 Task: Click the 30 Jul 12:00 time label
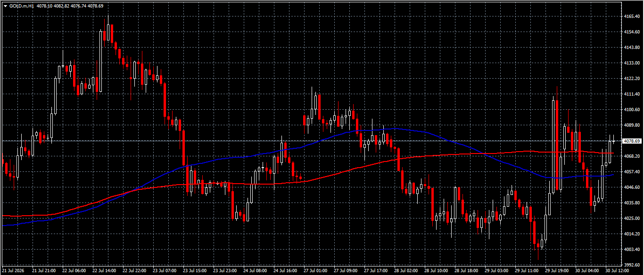(x=617, y=271)
